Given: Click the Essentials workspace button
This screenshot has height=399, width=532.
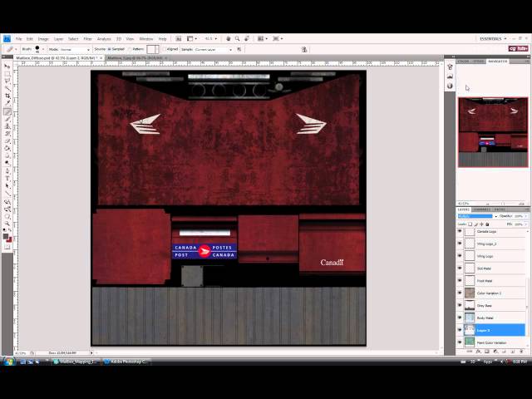Looking at the screenshot, I should (x=491, y=38).
